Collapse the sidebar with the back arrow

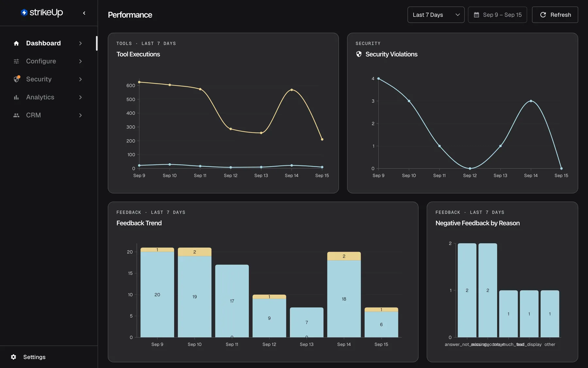[84, 13]
